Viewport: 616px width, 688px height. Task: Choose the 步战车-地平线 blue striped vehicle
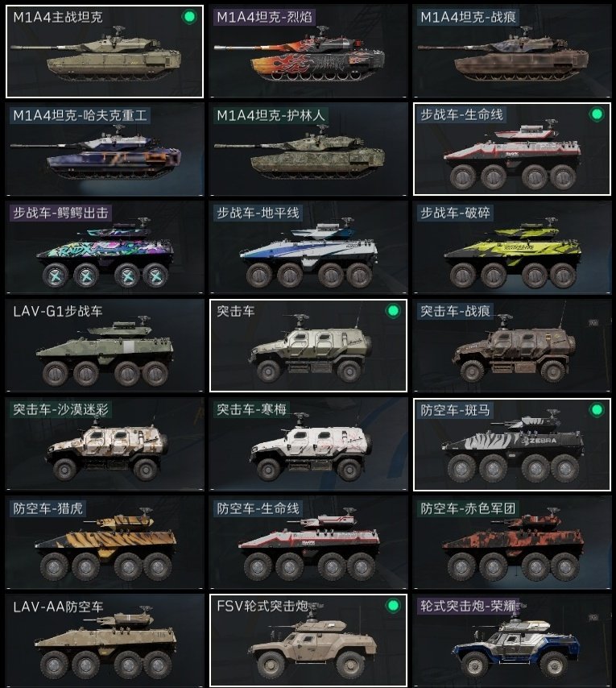[x=308, y=247]
